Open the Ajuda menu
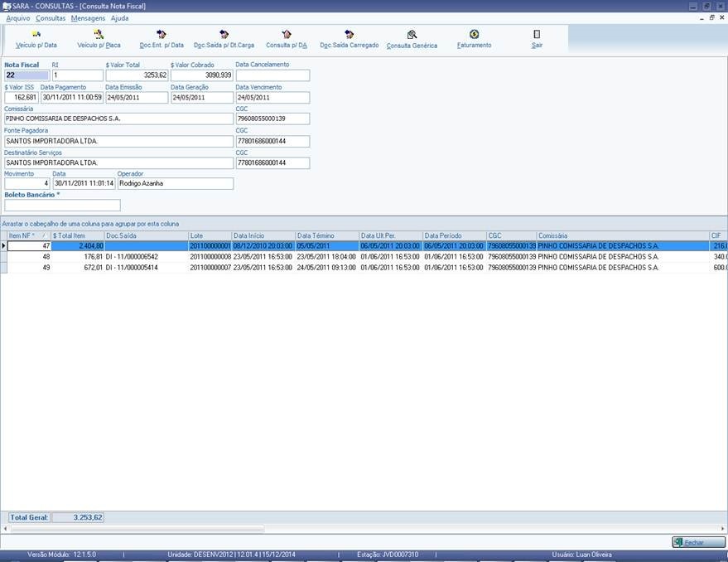This screenshot has width=728, height=562. point(120,18)
